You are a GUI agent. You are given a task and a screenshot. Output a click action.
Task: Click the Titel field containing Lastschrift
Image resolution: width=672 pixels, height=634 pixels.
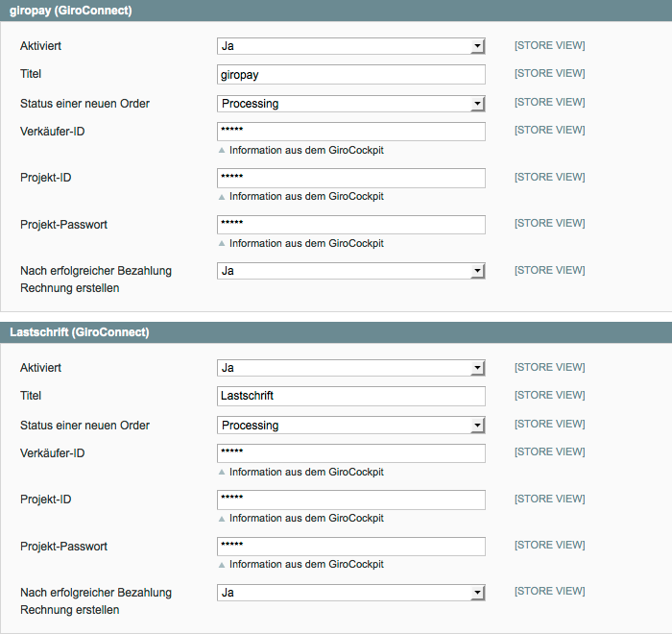coord(351,396)
